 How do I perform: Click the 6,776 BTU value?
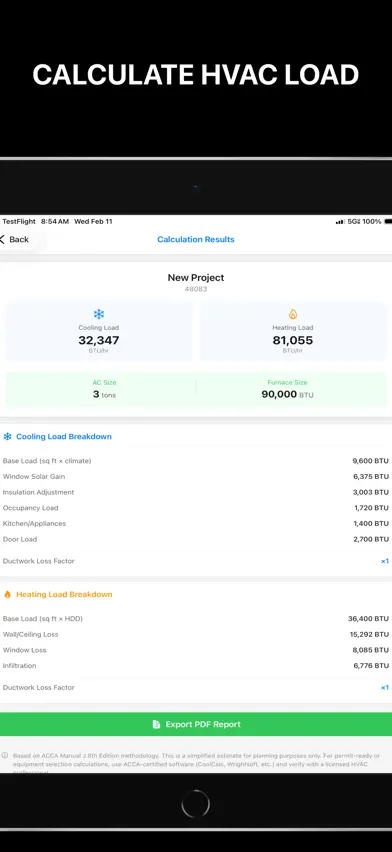tap(371, 666)
